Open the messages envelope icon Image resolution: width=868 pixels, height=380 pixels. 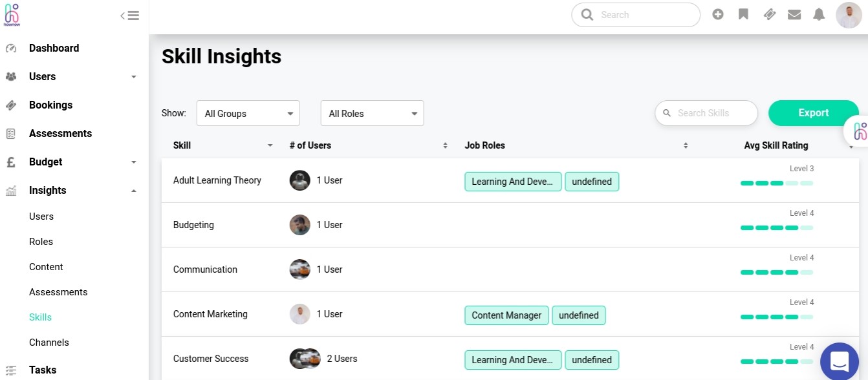(794, 14)
